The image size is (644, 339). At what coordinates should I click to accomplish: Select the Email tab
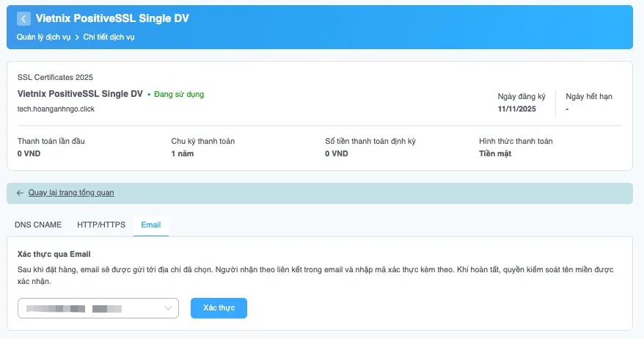pos(151,225)
